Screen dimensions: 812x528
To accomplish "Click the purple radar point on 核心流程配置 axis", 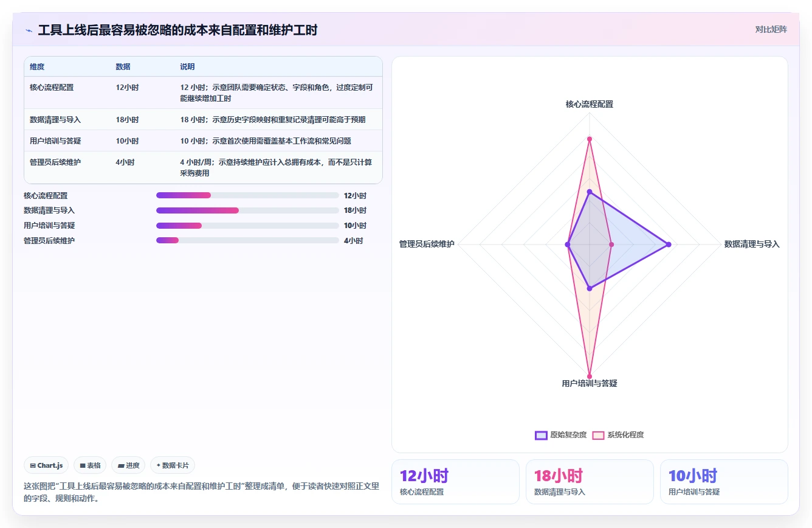I will click(x=590, y=192).
